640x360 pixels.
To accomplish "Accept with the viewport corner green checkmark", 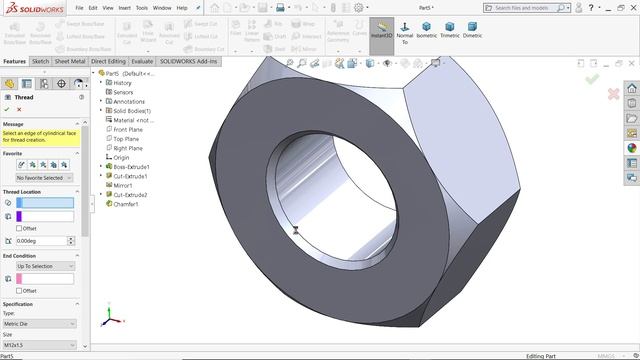I will click(592, 79).
